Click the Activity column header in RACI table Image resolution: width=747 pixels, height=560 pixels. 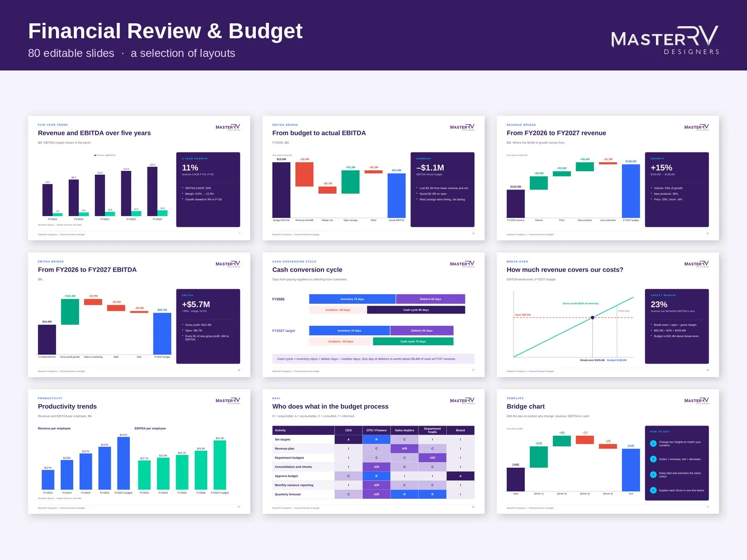click(x=303, y=430)
